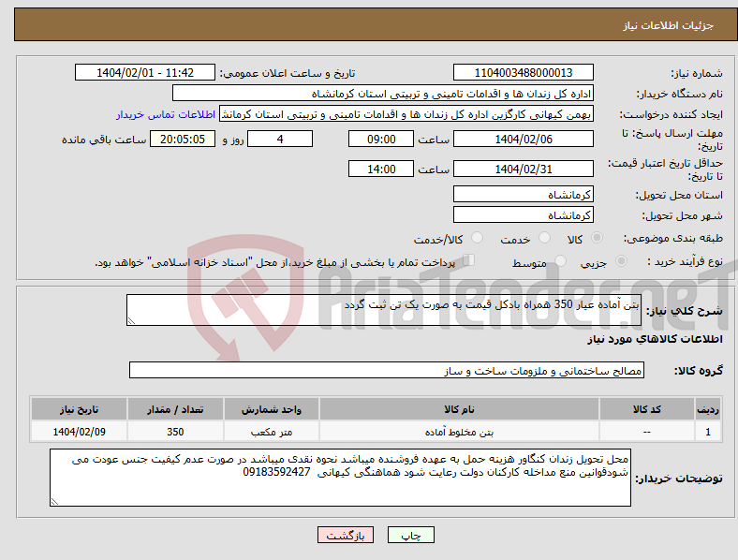Click the ایجاد کننده درخواست field
The height and width of the screenshot is (560, 738).
click(x=406, y=114)
